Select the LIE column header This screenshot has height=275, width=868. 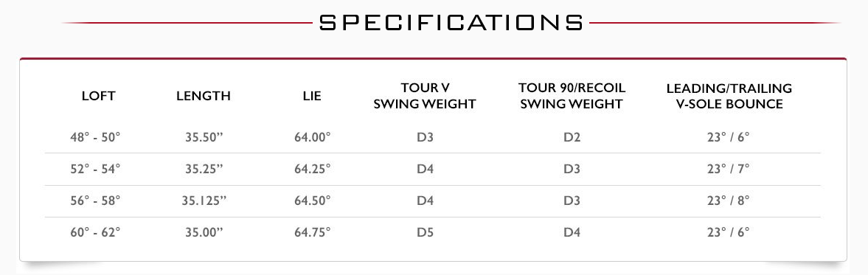click(312, 96)
